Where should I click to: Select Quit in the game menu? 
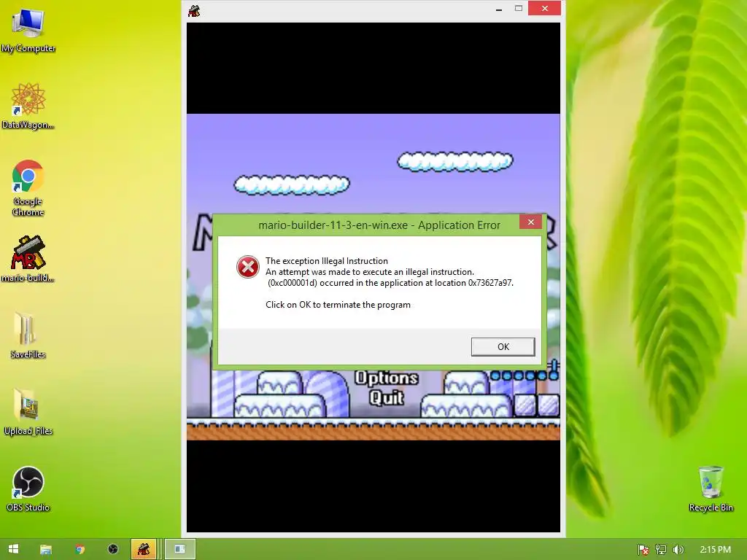coord(387,397)
